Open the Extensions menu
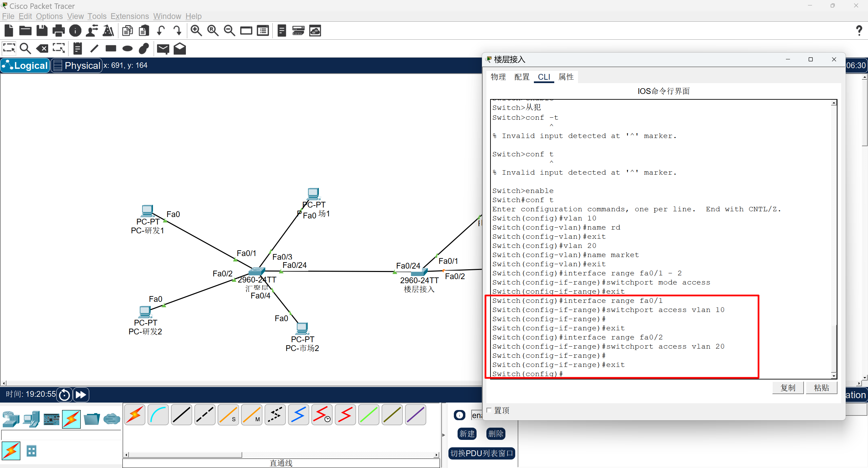Screen dimensions: 868x468 tap(130, 16)
